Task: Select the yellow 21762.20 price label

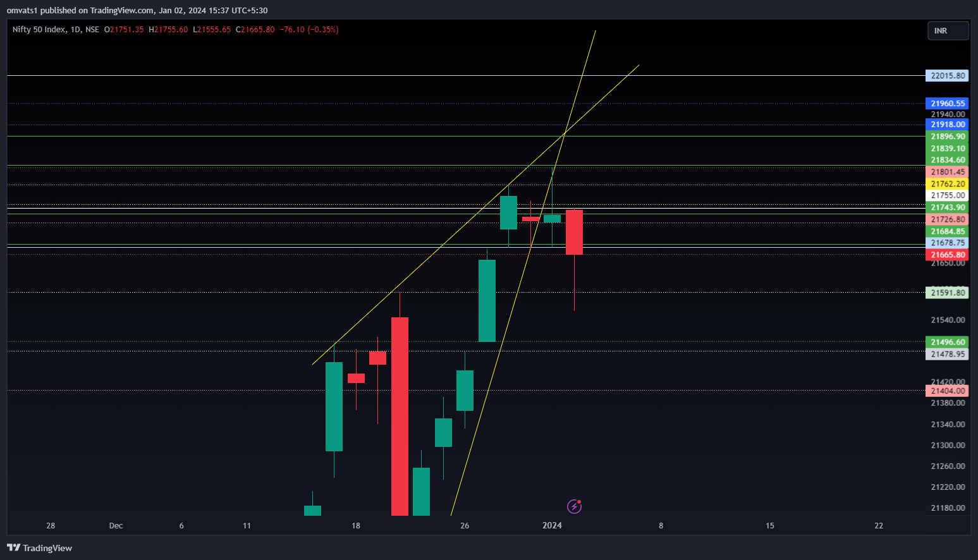Action: (x=947, y=184)
